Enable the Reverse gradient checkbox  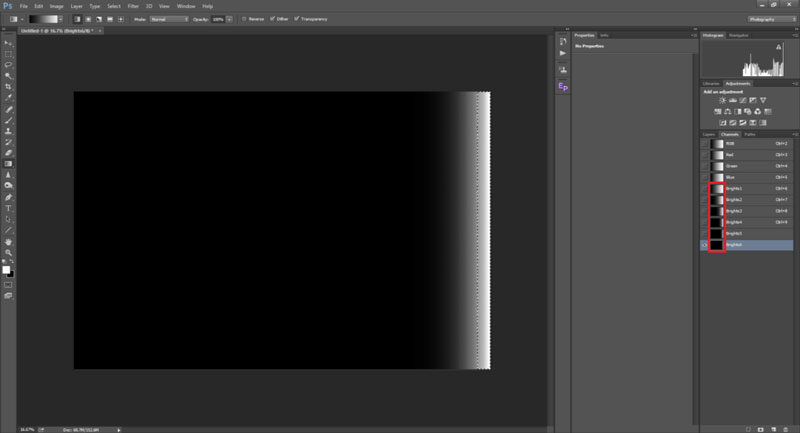[244, 19]
